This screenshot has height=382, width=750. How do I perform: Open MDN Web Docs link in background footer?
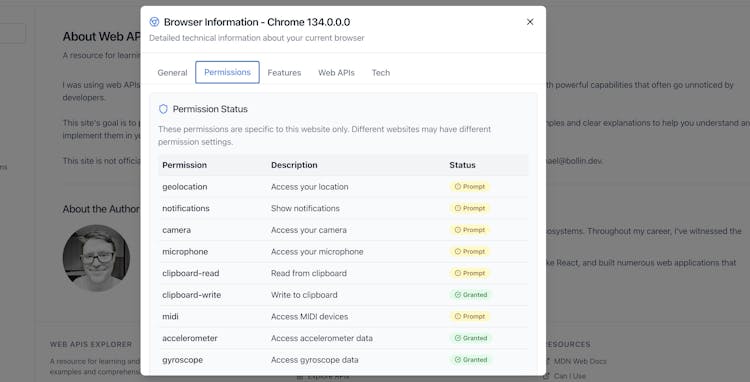[580, 361]
